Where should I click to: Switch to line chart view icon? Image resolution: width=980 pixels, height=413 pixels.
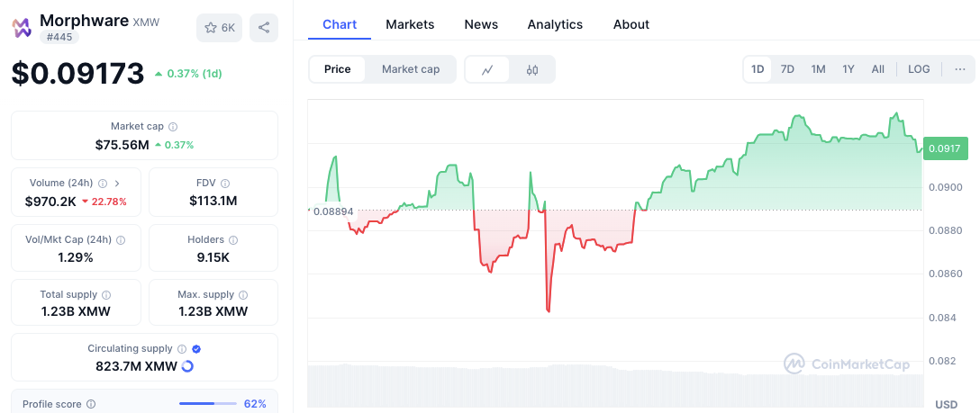(487, 69)
